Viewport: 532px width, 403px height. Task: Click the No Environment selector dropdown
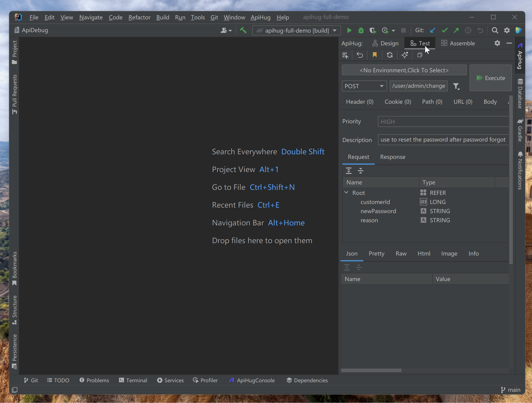coord(404,70)
